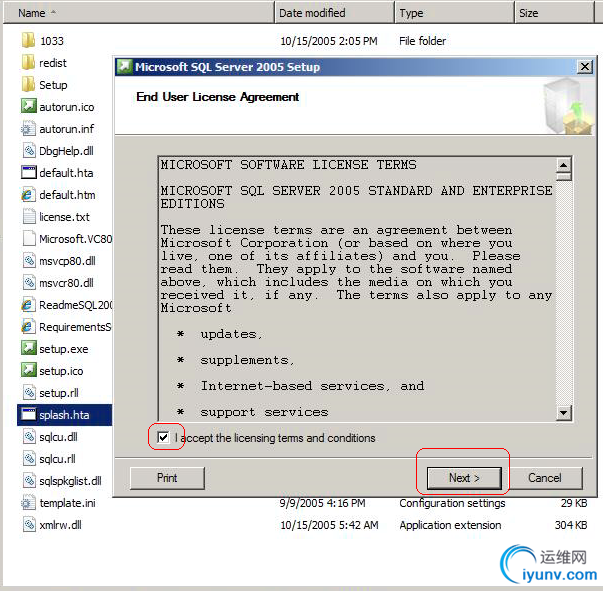Click the autorun.inf file name
Image resolution: width=603 pixels, height=591 pixels.
[x=67, y=129]
